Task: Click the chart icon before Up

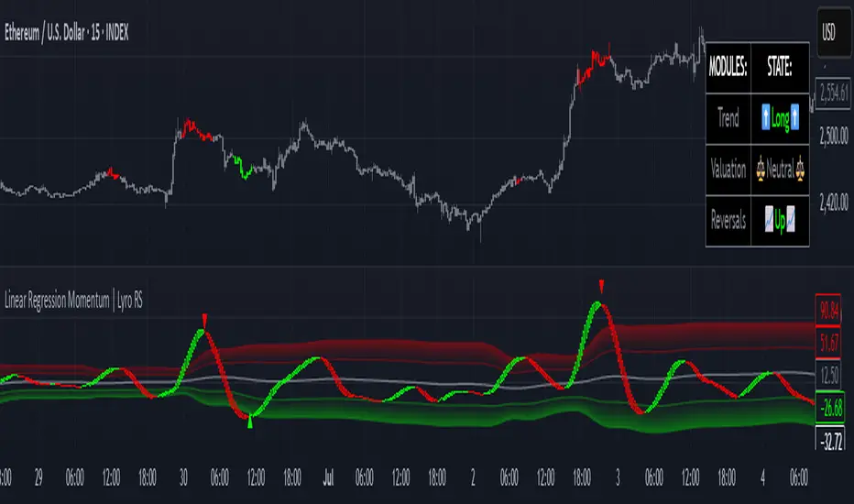Action: [x=769, y=220]
